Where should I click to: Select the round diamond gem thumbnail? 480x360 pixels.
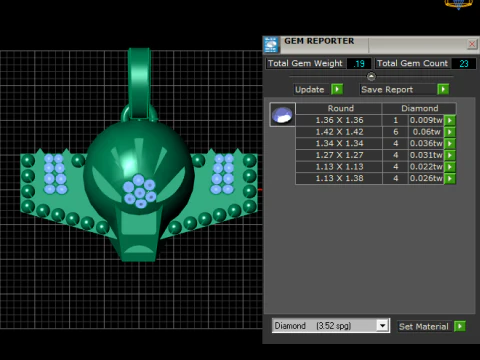coord(282,115)
